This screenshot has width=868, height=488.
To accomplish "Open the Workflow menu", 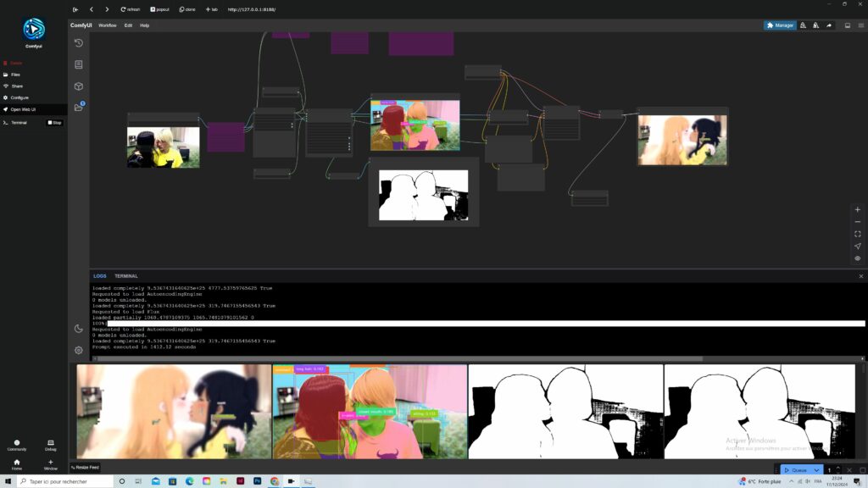I will pyautogui.click(x=108, y=25).
